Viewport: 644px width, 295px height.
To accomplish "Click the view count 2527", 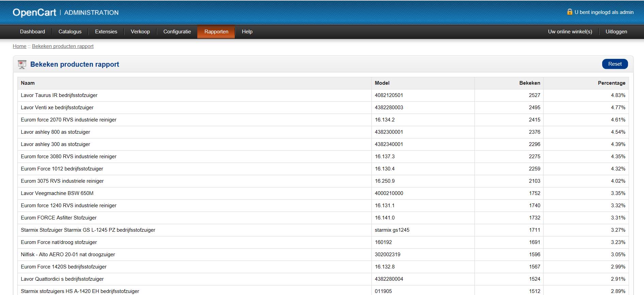I will (x=534, y=95).
